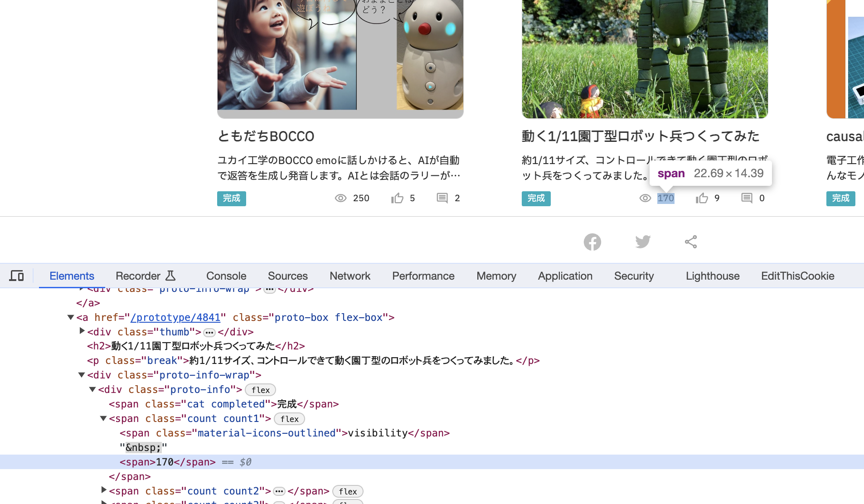Collapse the a.proto-box element node
This screenshot has height=504, width=864.
(x=71, y=317)
